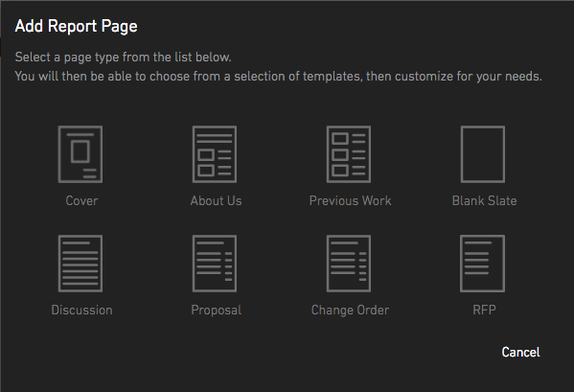574x392 pixels.
Task: Pick the Previous Work page icon
Action: pos(349,154)
